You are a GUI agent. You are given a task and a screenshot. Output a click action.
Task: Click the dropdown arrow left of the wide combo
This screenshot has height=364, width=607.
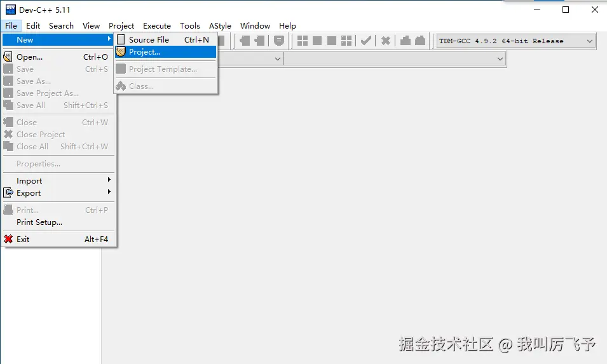pos(278,59)
